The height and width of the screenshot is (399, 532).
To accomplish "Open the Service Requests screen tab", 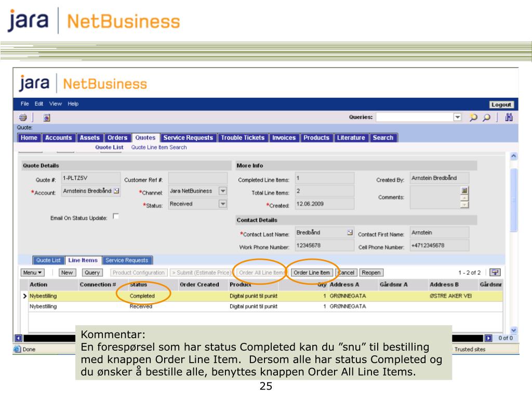I will (188, 138).
